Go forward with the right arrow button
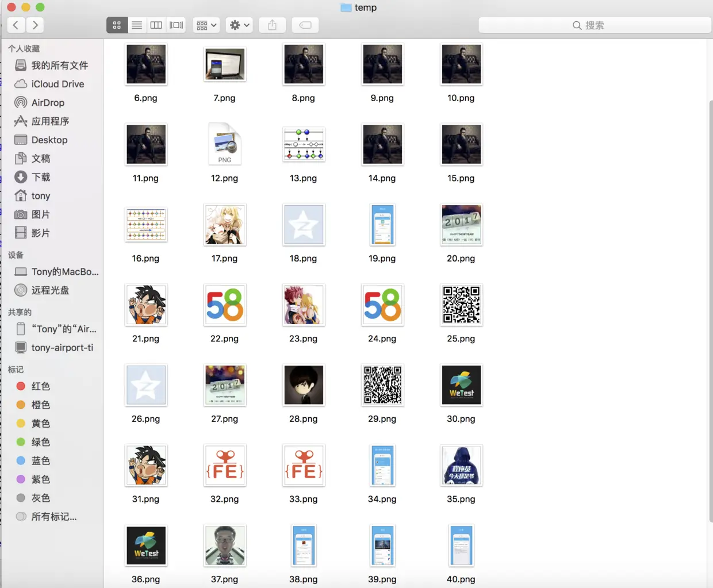 [35, 25]
